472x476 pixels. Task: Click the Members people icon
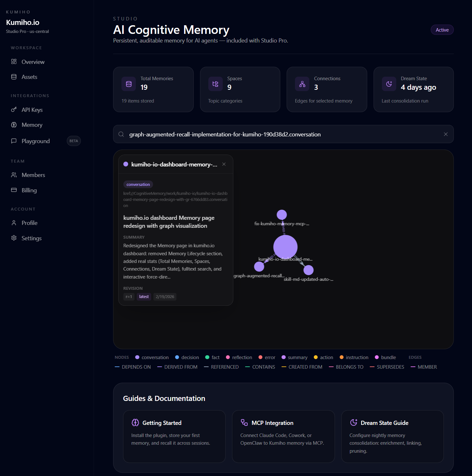14,175
